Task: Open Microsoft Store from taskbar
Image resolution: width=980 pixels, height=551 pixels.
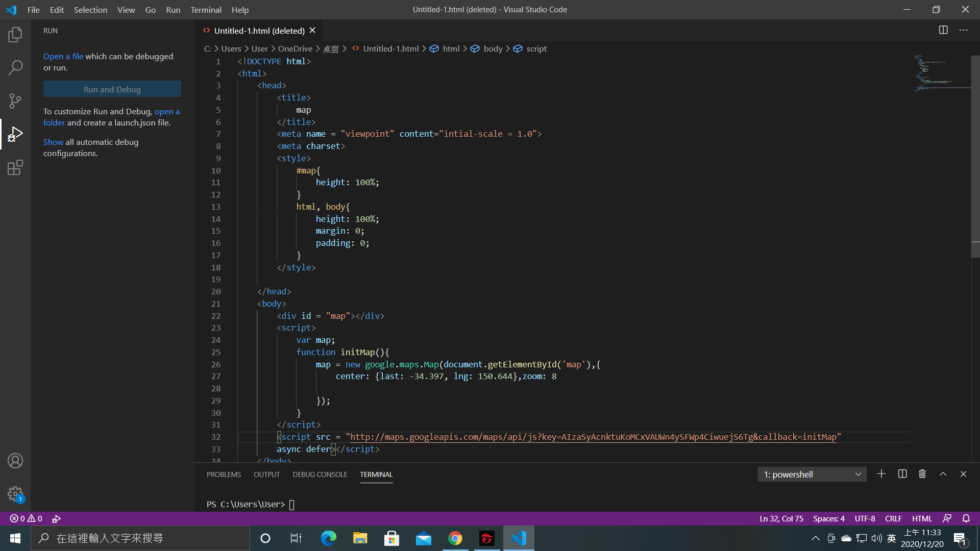Action: pyautogui.click(x=391, y=538)
